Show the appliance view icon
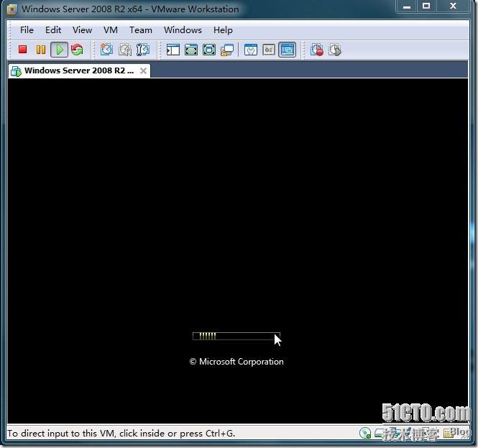 (x=269, y=50)
